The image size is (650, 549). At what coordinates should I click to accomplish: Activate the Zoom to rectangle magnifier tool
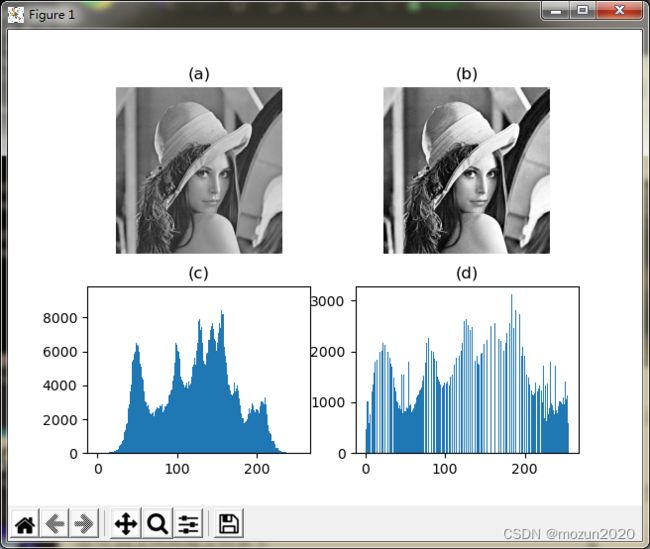coord(158,524)
